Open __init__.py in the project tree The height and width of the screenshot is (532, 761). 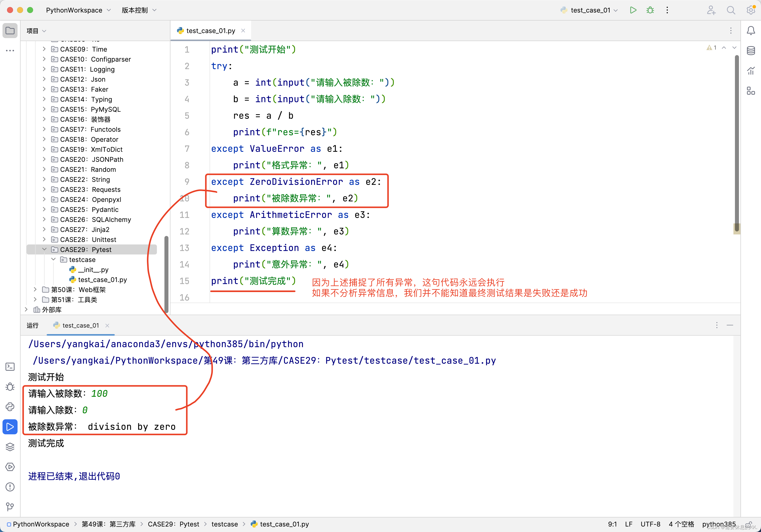(93, 270)
